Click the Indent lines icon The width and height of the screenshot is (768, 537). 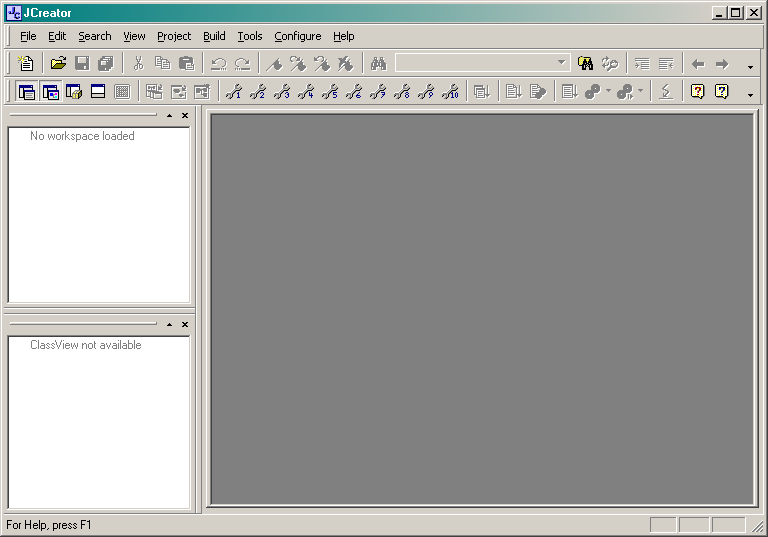[642, 64]
